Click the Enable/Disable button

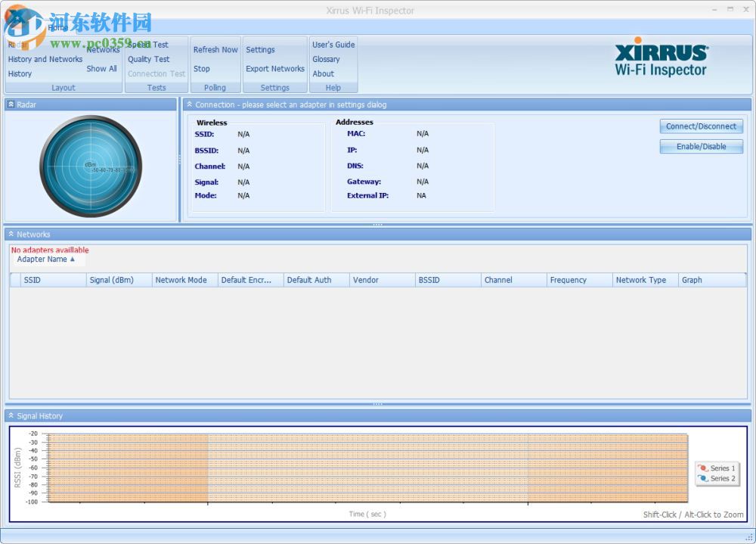click(x=701, y=146)
